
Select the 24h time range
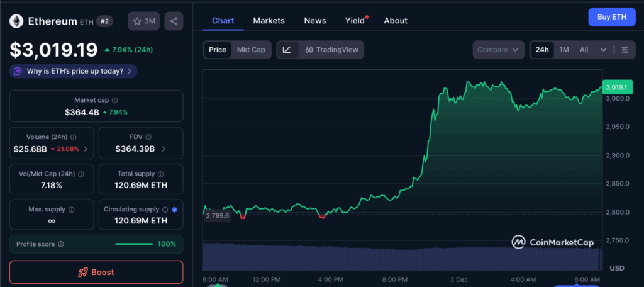click(x=541, y=50)
